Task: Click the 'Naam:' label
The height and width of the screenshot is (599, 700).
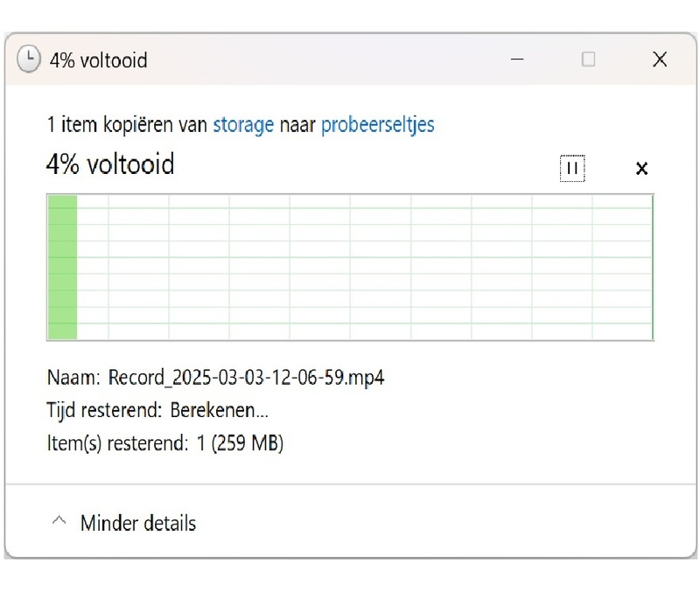Action: coord(73,378)
